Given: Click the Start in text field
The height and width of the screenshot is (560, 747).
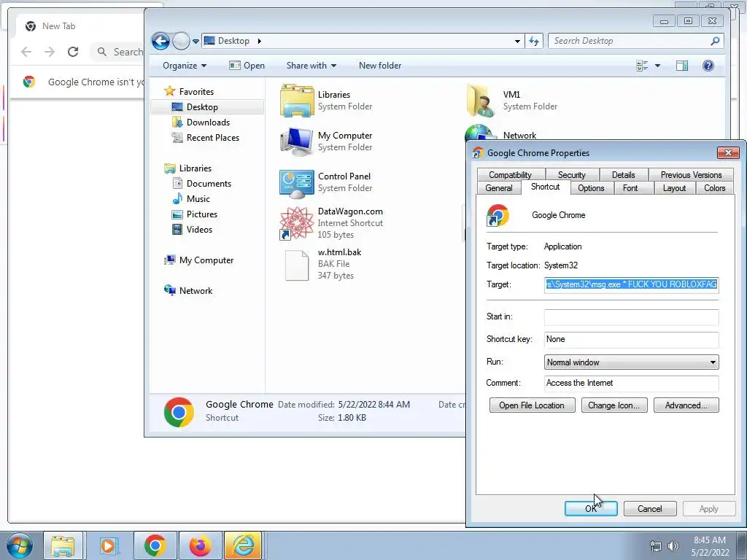Looking at the screenshot, I should [631, 316].
